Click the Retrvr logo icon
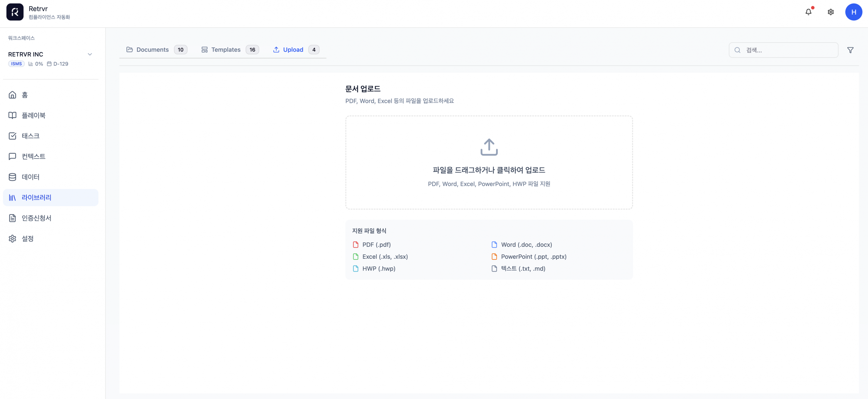This screenshot has height=399, width=868. 15,12
